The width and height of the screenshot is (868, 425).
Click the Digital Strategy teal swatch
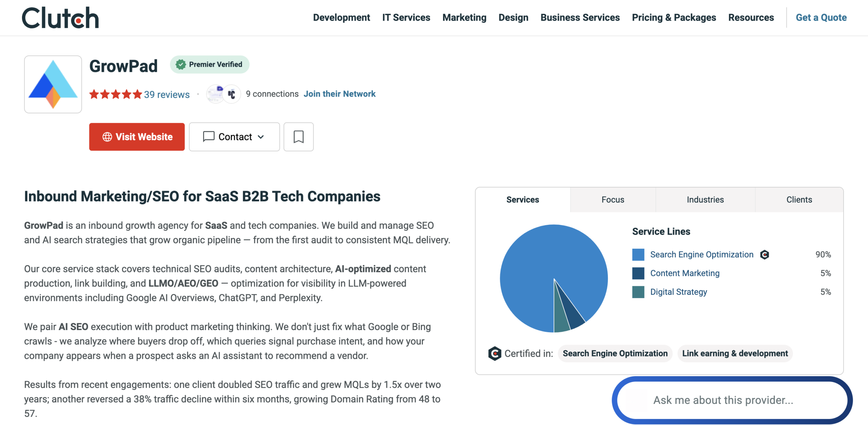(638, 292)
